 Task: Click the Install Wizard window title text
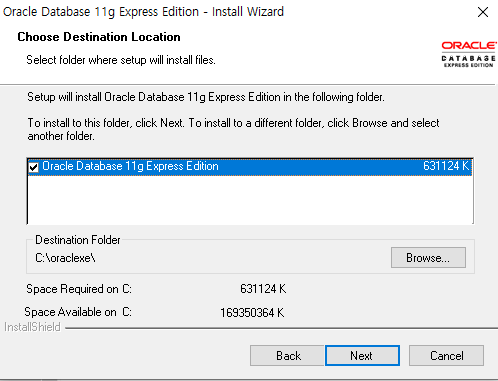143,12
